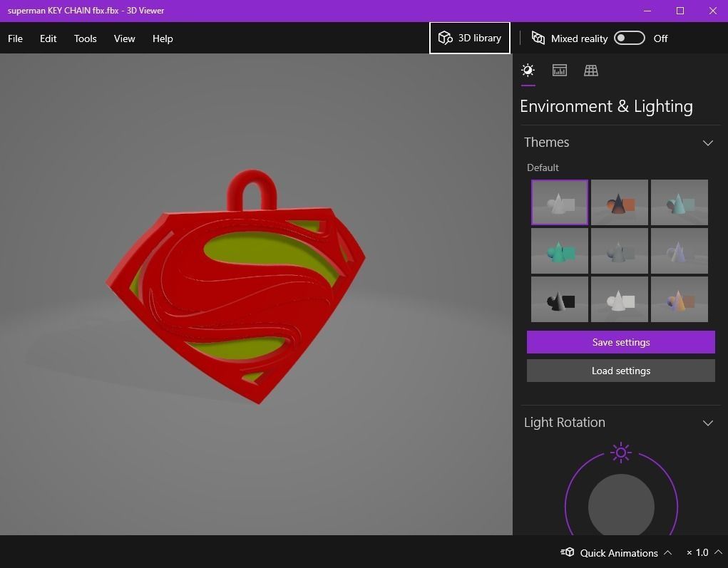
Task: Open the Help menu
Action: tap(163, 38)
